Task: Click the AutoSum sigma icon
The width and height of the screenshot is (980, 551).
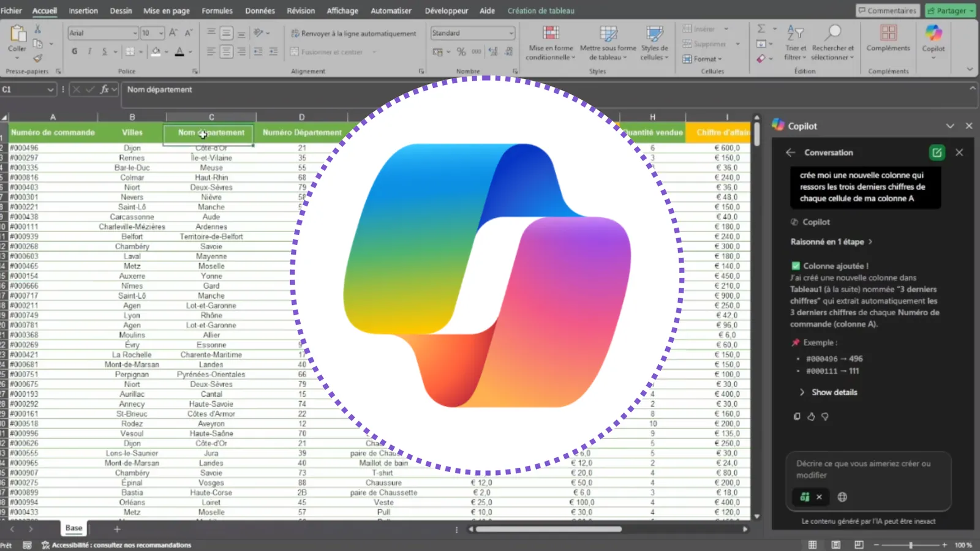Action: tap(761, 29)
